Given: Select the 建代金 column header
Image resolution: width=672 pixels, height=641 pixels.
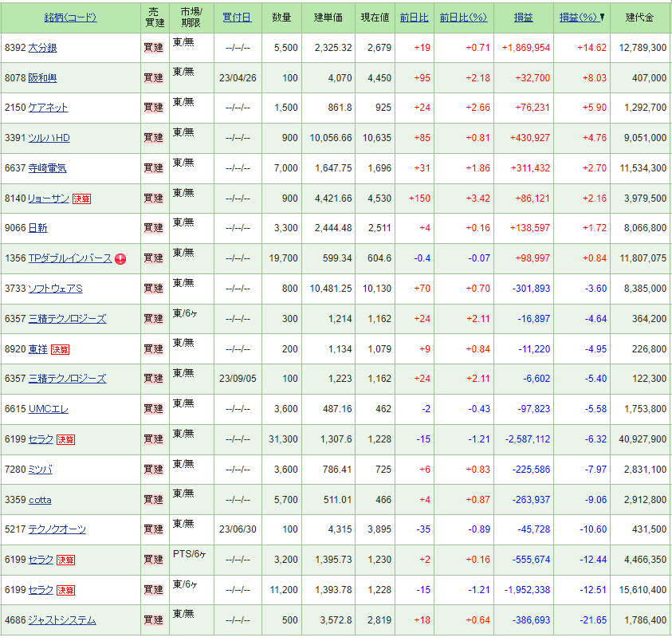Looking at the screenshot, I should (639, 18).
